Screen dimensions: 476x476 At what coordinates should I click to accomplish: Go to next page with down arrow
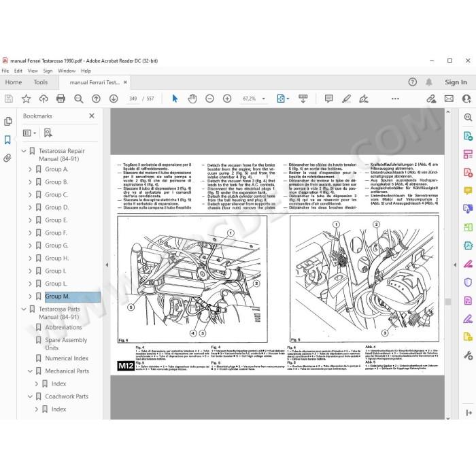point(114,99)
